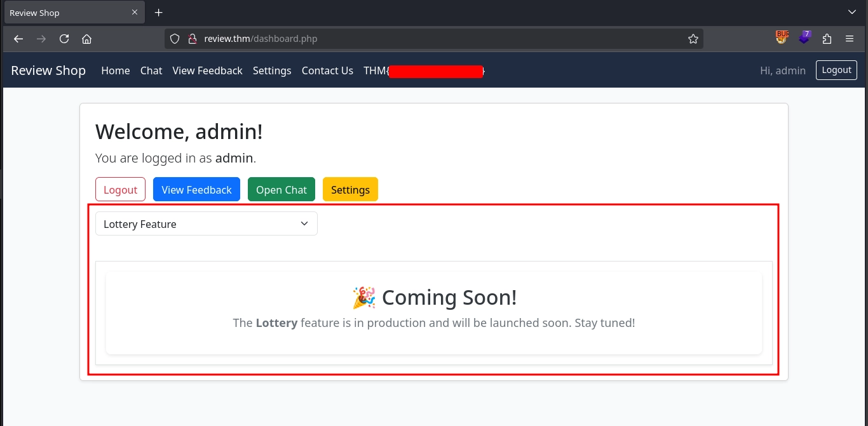
Task: Open the Firefox hamburger application menu
Action: pos(850,39)
